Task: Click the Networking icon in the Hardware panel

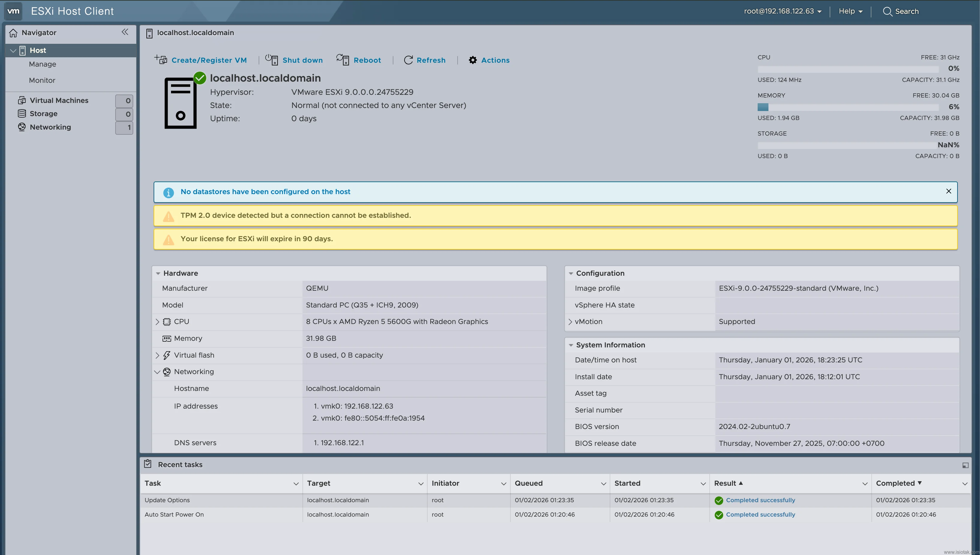Action: click(167, 372)
